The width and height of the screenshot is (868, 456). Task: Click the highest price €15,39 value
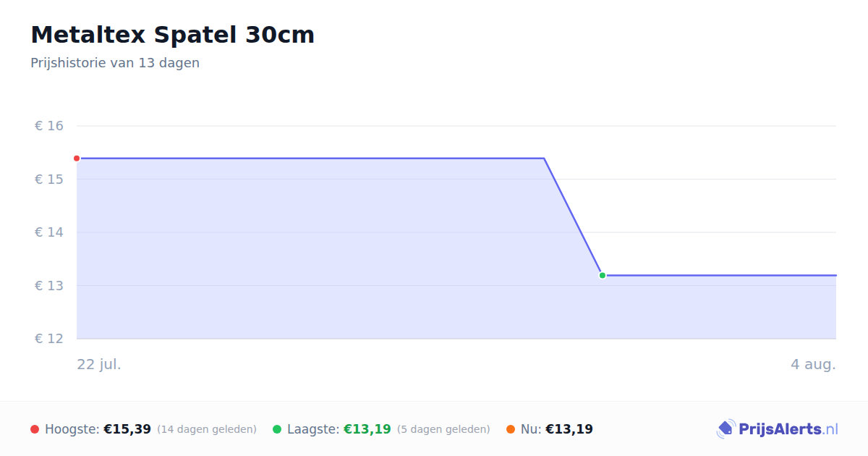(x=127, y=429)
